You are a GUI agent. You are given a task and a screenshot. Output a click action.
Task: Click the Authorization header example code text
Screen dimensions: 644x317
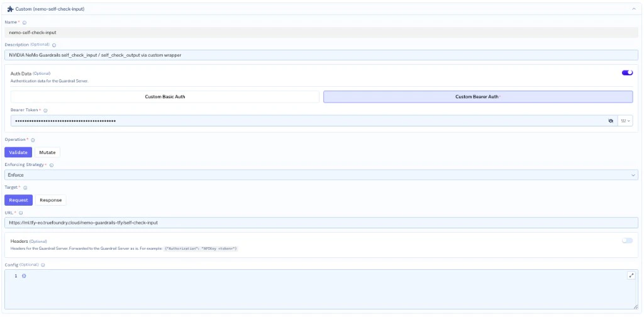click(x=201, y=249)
